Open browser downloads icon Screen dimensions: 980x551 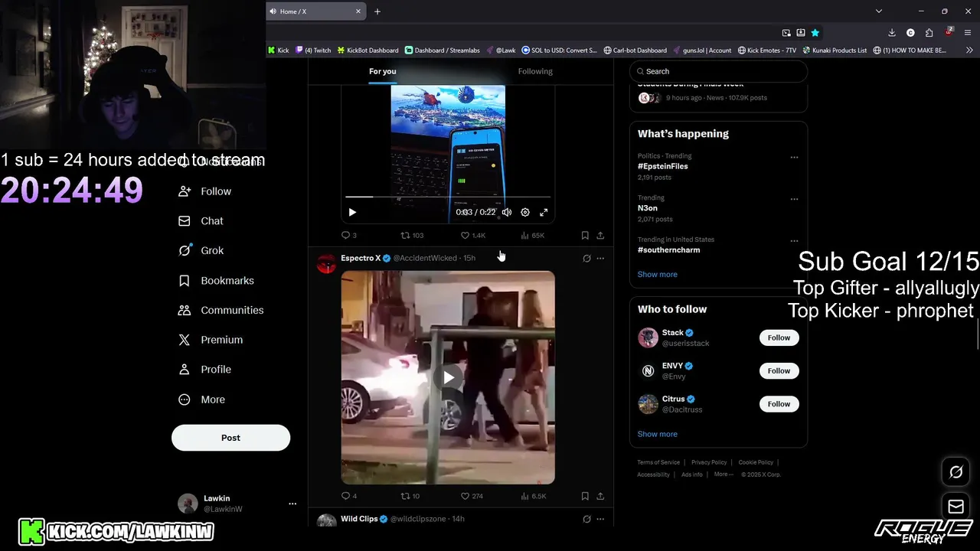coord(892,33)
